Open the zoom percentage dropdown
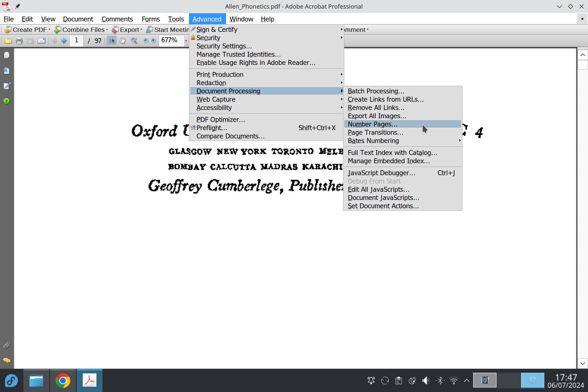Screen dimensions: 588x392 186,41
